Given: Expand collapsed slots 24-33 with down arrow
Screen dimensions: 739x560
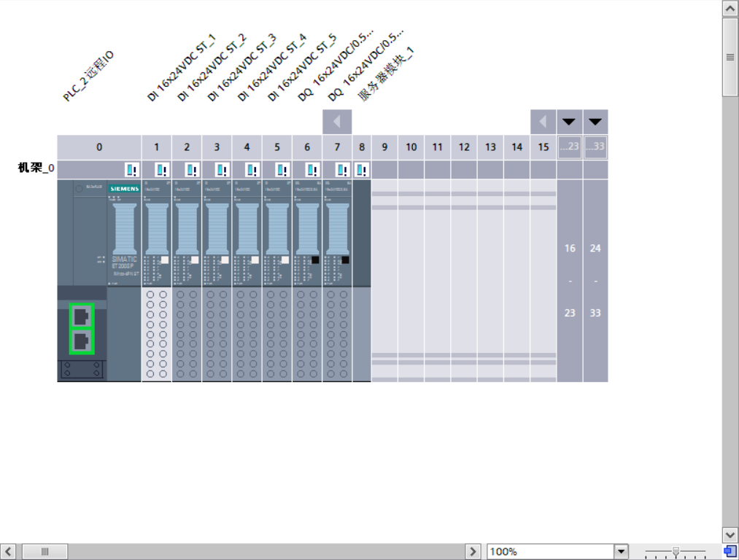Looking at the screenshot, I should [x=595, y=122].
